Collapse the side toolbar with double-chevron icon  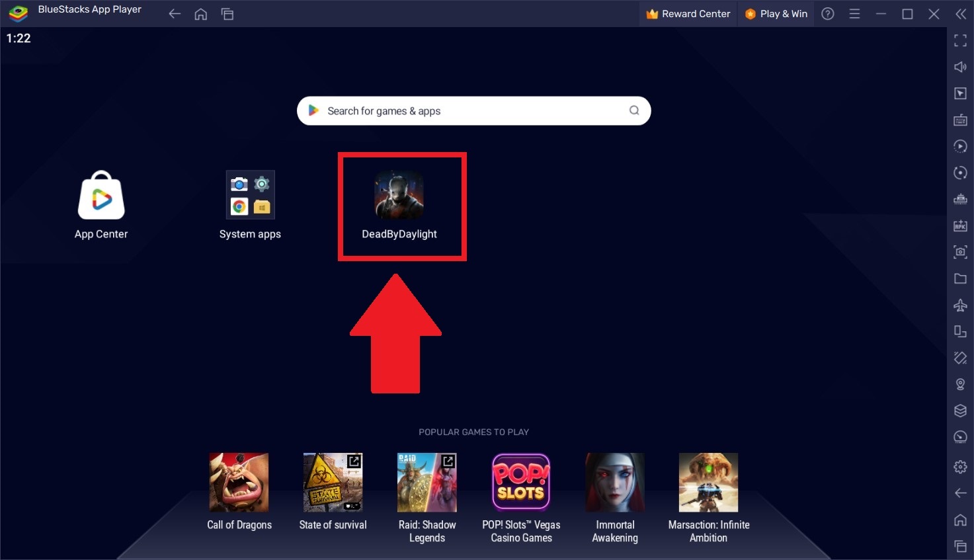[x=961, y=14]
